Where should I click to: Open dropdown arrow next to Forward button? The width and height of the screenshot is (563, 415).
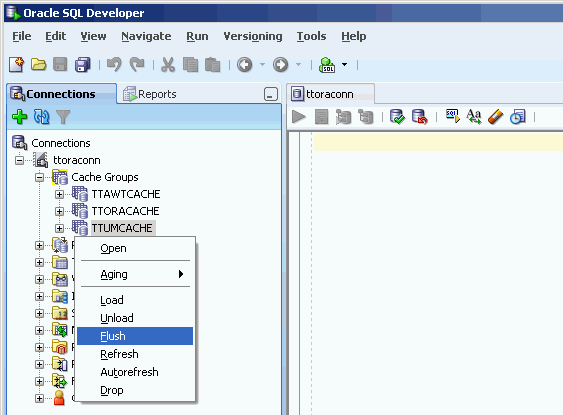click(298, 65)
